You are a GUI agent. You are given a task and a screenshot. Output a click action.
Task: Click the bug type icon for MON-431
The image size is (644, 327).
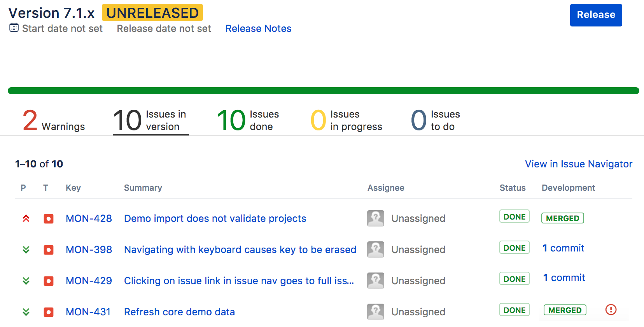49,312
